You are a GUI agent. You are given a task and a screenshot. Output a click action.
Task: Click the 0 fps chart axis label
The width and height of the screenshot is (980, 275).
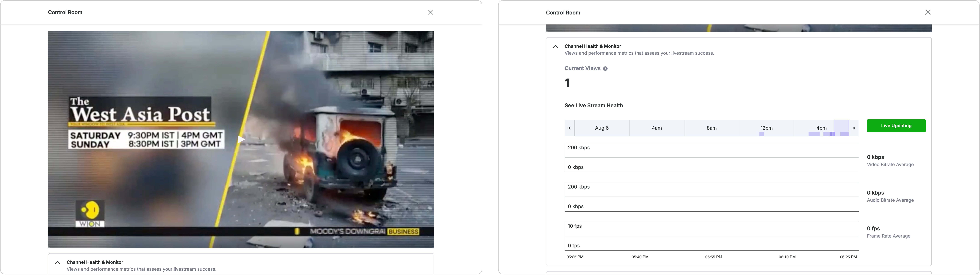tap(574, 246)
